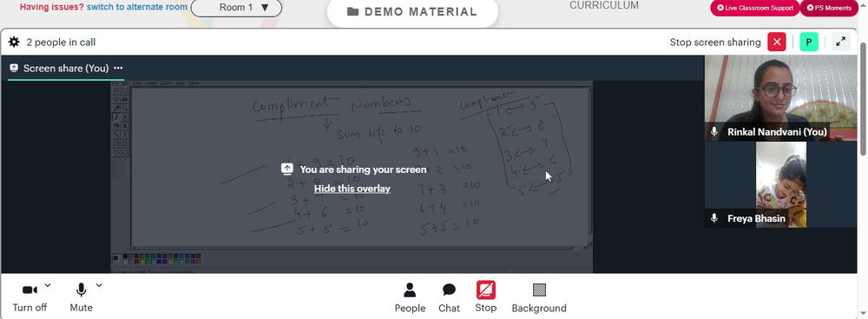Stop screen share from bottom bar
The height and width of the screenshot is (319, 868).
(485, 297)
